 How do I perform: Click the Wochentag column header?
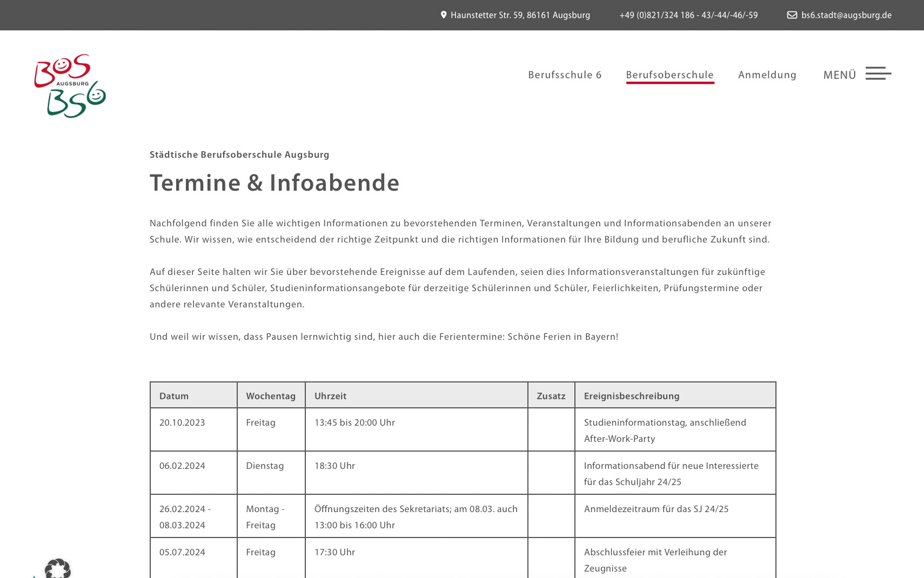point(271,395)
